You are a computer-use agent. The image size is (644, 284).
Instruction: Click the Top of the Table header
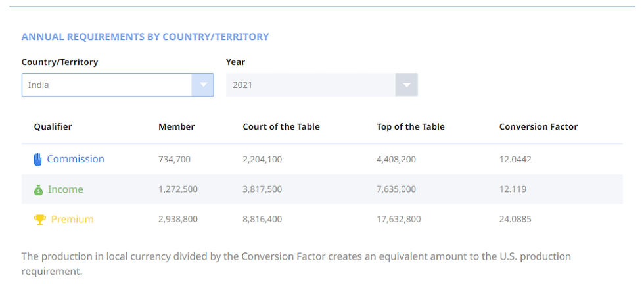(411, 127)
